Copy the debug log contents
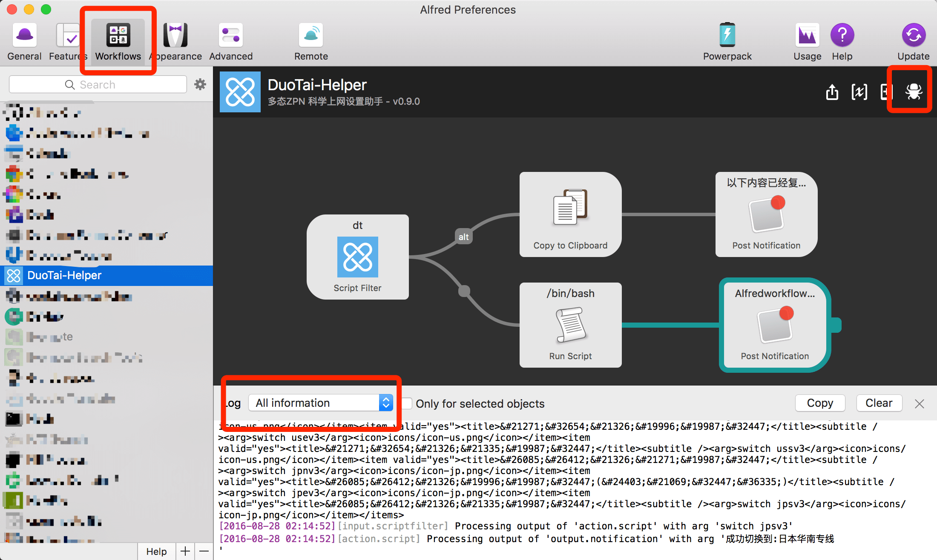The width and height of the screenshot is (937, 560). tap(820, 403)
